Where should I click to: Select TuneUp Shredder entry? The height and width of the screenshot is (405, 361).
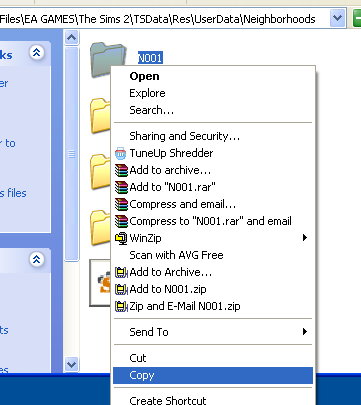(213, 153)
